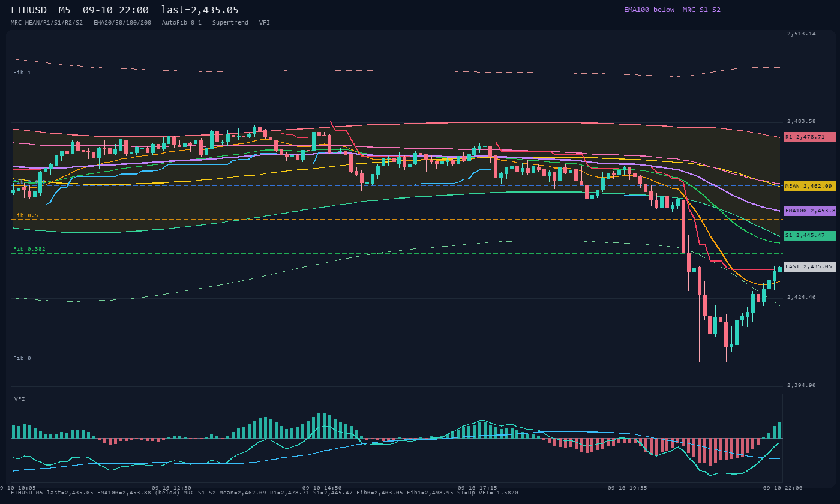This screenshot has width=840, height=504.
Task: Click the R1 2,478.71 price tag
Action: coord(809,137)
